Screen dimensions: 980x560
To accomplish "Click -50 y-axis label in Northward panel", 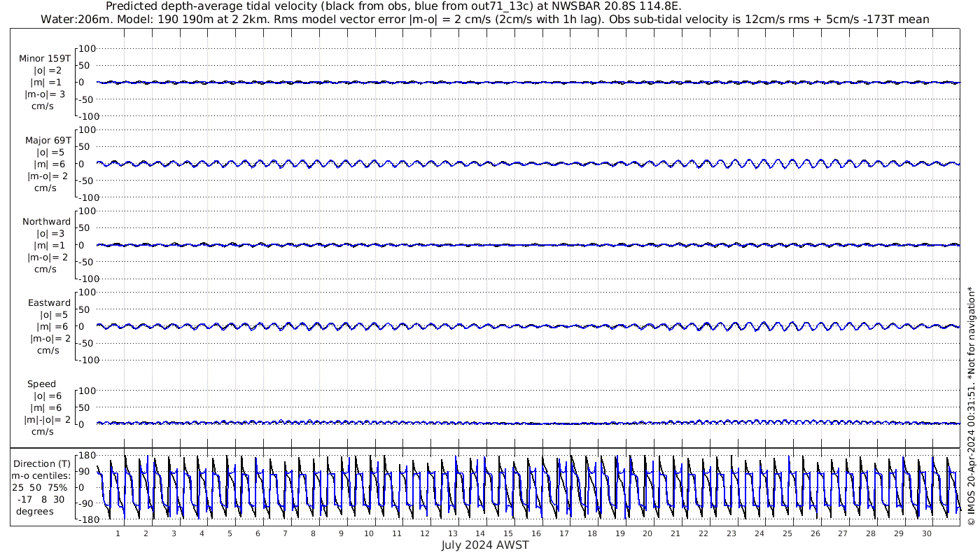I will click(87, 262).
